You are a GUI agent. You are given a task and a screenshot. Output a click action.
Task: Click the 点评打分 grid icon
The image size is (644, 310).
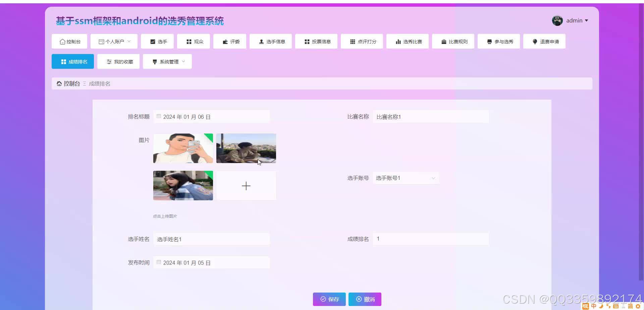pos(353,42)
